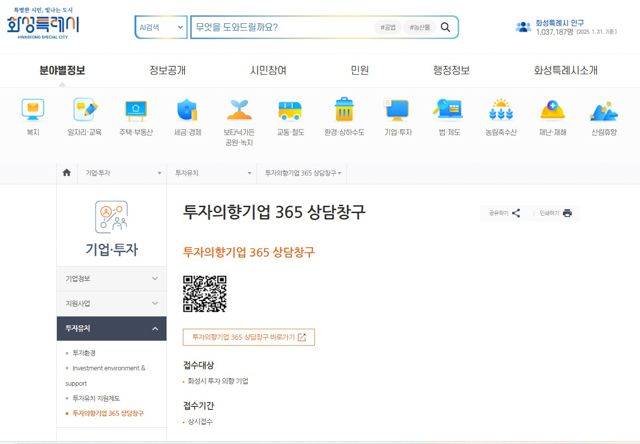This screenshot has height=444, width=640.
Task: Expand the 투자유치 breadcrumb dropdown
Action: click(211, 173)
